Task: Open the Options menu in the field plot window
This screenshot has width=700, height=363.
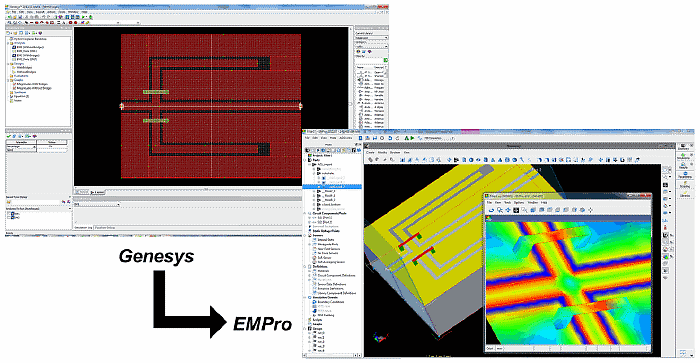Action: (x=519, y=203)
